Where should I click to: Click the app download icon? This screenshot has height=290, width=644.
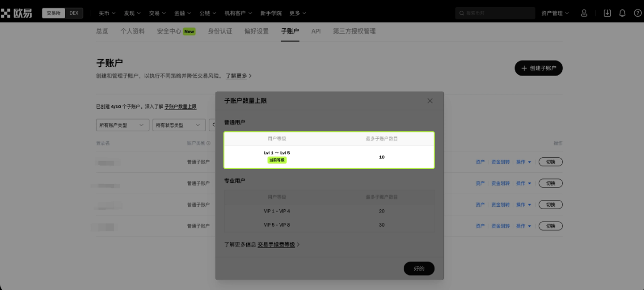point(607,13)
